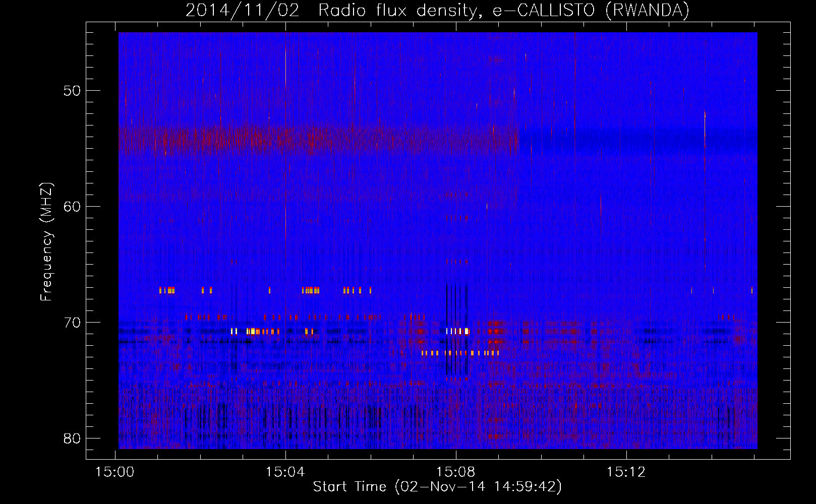Click the plot title mentioning e-CALLISTO (RWANDA)

pyautogui.click(x=437, y=10)
